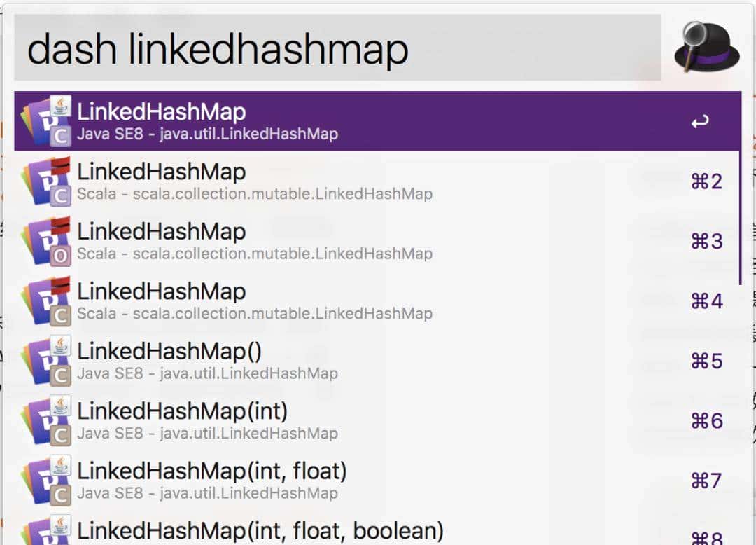Select Scala LinkedHashMap result with ⌘4
Image resolution: width=756 pixels, height=545 pixels.
click(377, 301)
